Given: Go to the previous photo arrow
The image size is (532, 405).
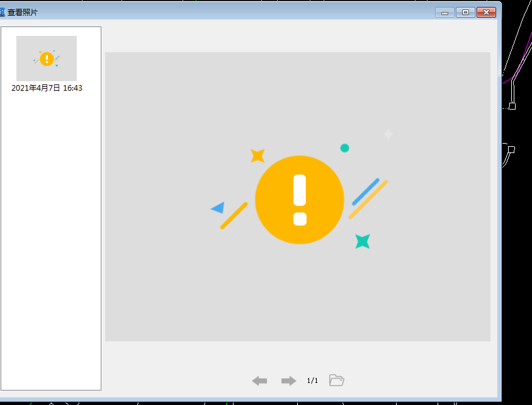Looking at the screenshot, I should pyautogui.click(x=259, y=380).
